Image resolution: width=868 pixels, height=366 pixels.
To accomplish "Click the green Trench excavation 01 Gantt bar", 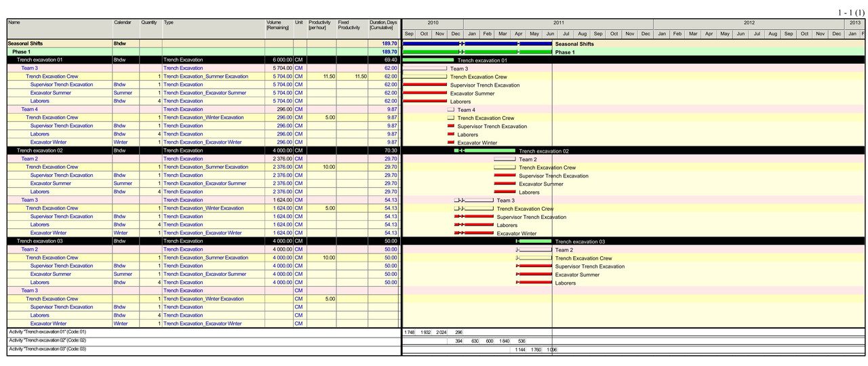I will pyautogui.click(x=428, y=60).
